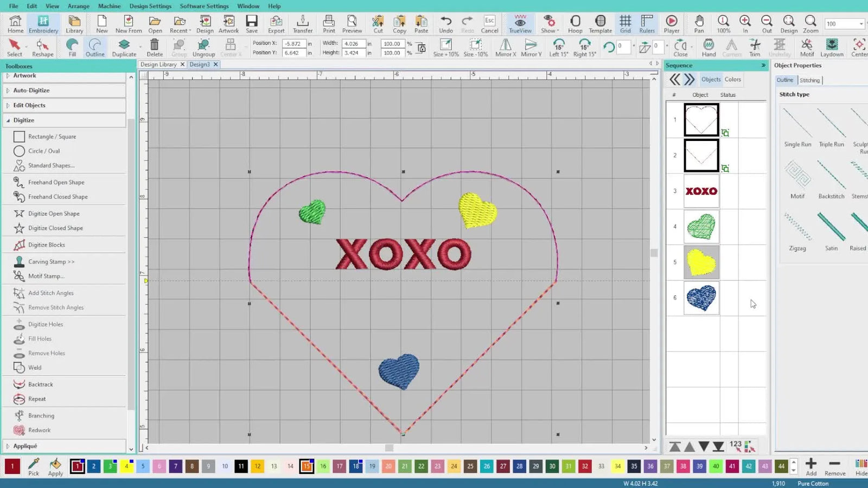Click the Weld tool icon
The image size is (868, 488).
[20, 368]
